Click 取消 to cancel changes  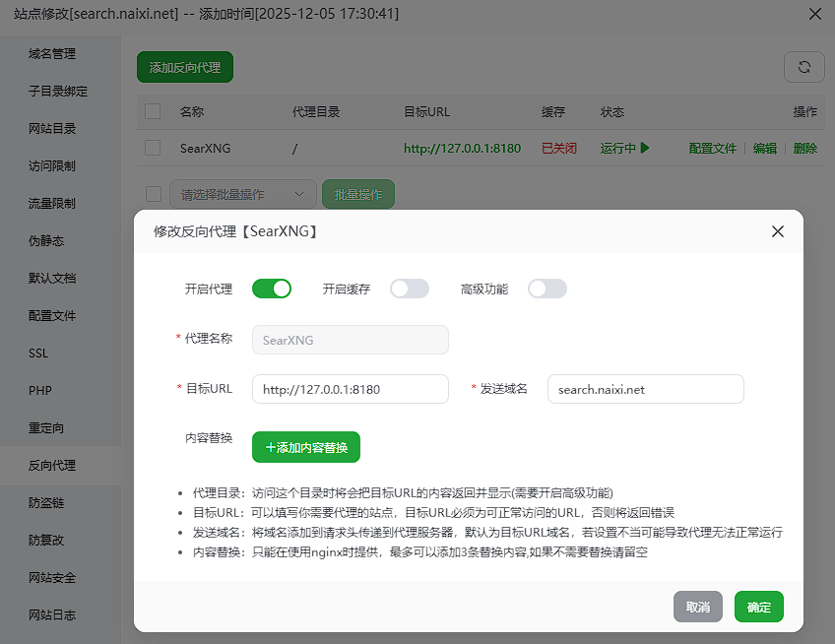[x=698, y=608]
